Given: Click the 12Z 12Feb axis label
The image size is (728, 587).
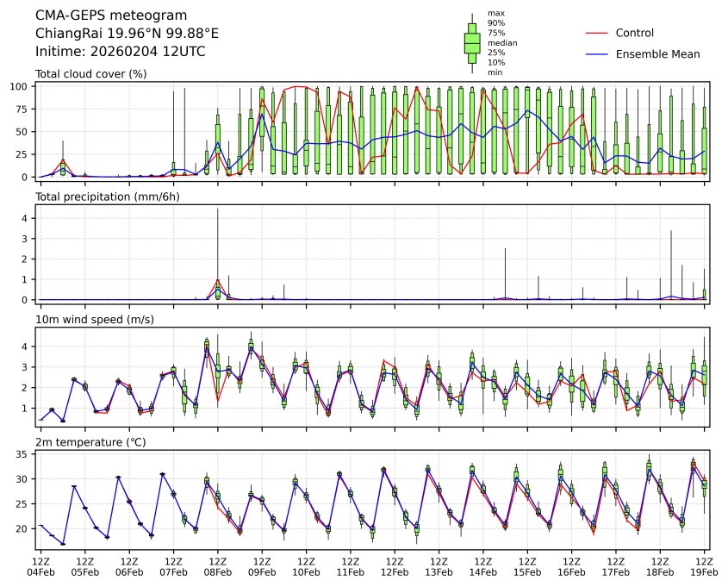Looking at the screenshot, I should 395,566.
